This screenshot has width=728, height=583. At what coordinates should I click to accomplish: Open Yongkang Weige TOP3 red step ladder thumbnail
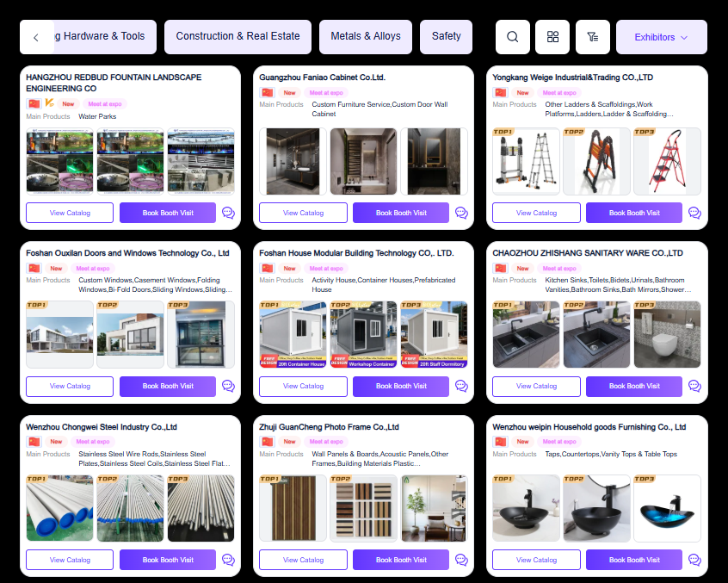pos(667,161)
